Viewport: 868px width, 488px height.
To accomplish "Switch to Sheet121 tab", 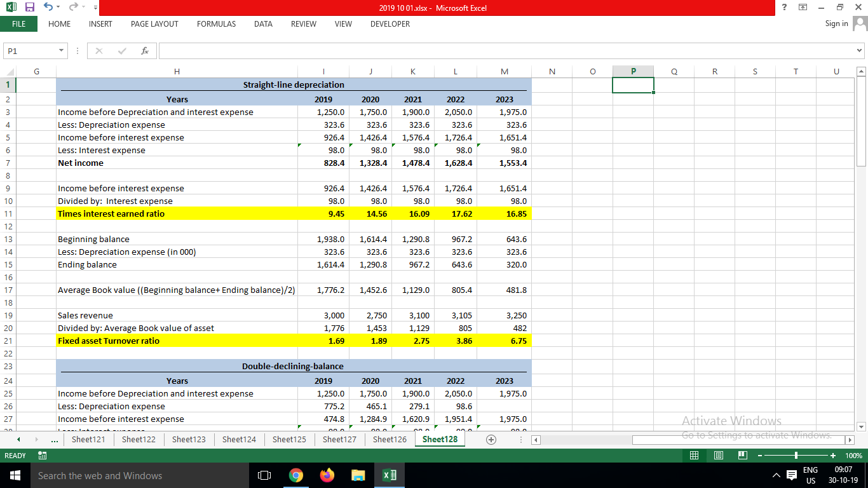I will coord(88,439).
